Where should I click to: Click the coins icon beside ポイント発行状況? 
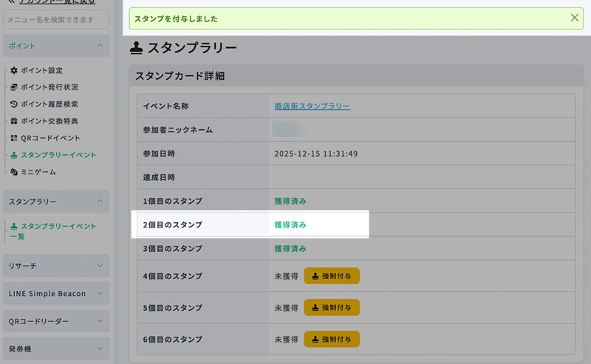coord(14,87)
